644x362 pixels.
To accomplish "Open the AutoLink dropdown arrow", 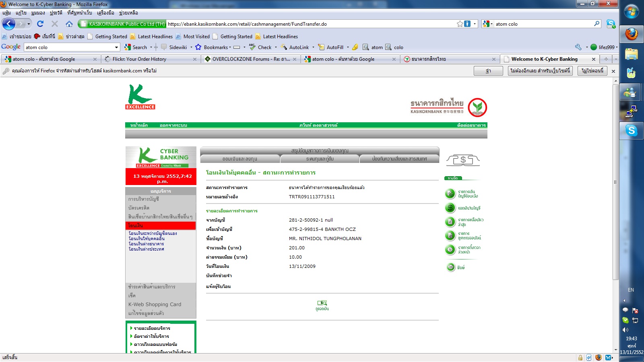I will click(x=314, y=47).
